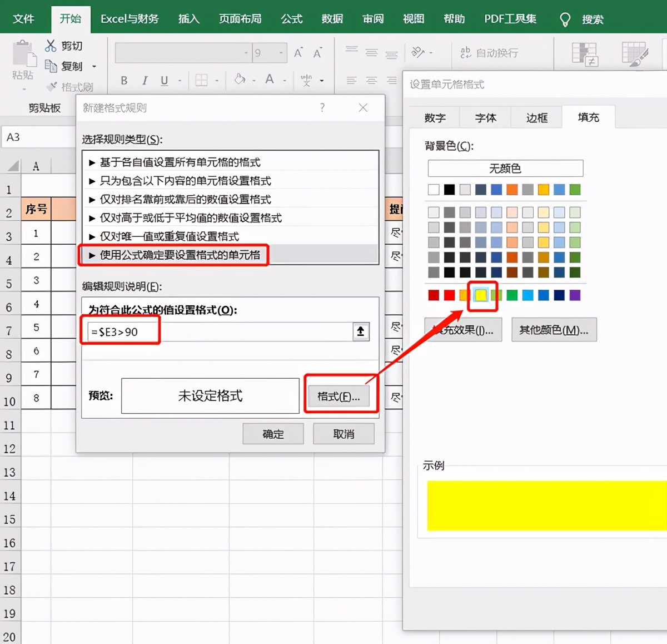Open the Copy options dropdown arrow

tap(94, 67)
